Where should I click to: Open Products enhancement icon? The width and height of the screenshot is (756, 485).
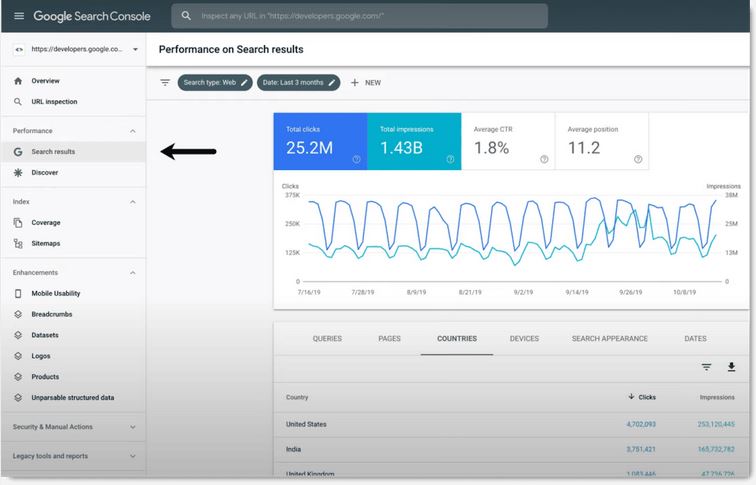(18, 377)
